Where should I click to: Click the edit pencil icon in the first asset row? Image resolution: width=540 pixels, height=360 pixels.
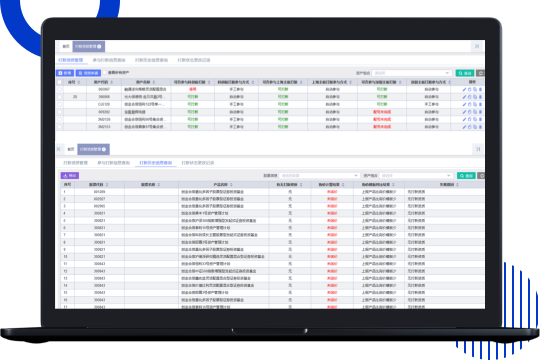click(464, 89)
